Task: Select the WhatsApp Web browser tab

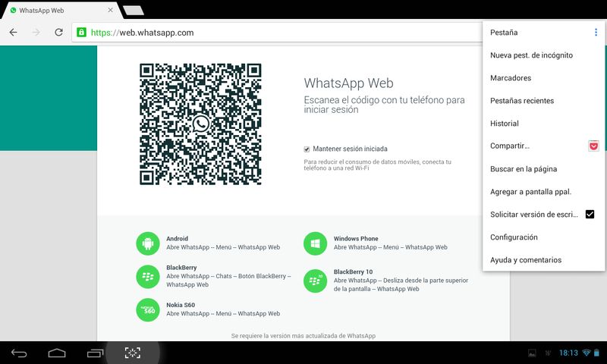Action: [x=62, y=11]
